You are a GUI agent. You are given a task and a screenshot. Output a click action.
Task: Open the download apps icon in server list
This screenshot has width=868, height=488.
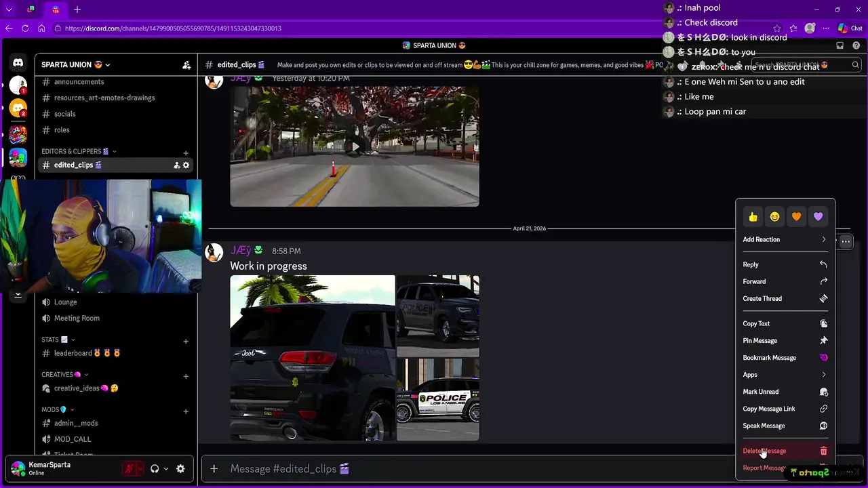tap(18, 293)
